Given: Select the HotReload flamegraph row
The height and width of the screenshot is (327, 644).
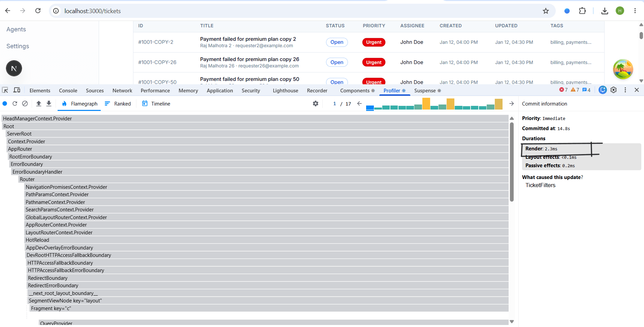Looking at the screenshot, I should 267,240.
